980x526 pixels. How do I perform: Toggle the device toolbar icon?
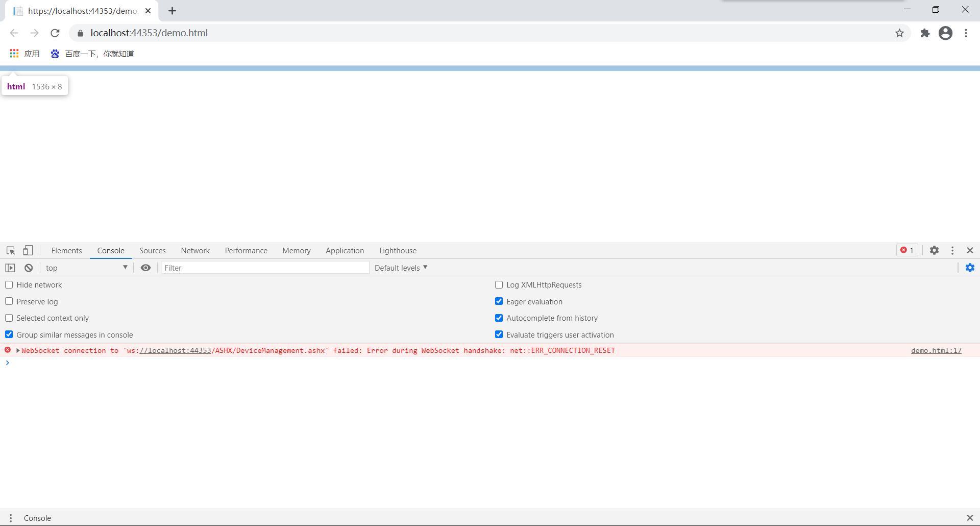click(x=28, y=250)
